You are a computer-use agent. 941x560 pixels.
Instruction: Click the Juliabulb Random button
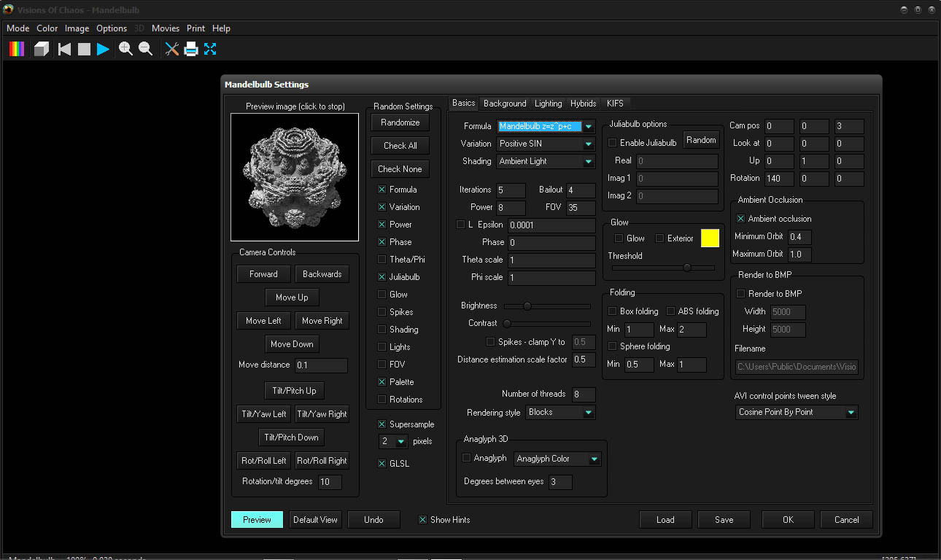[702, 140]
